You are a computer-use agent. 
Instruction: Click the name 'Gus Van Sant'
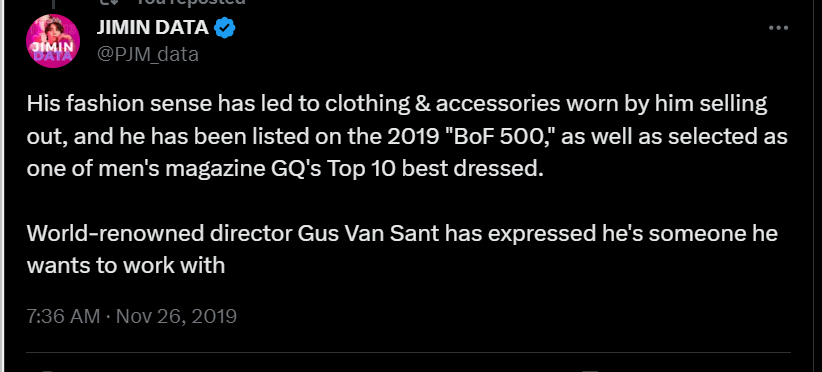(x=368, y=234)
